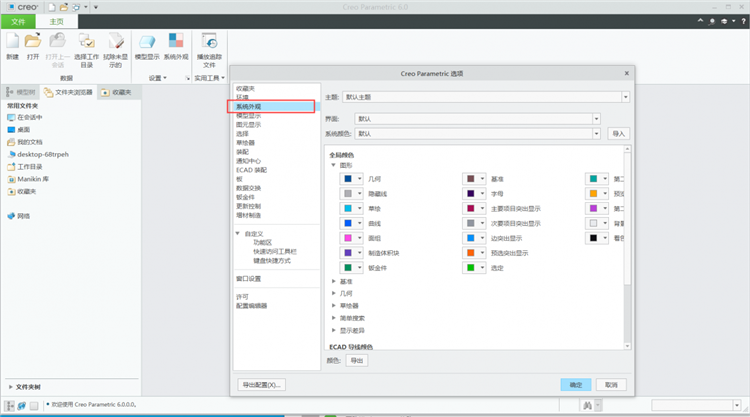750x417 pixels.
Task: Open the 主题 theme dropdown
Action: point(625,97)
